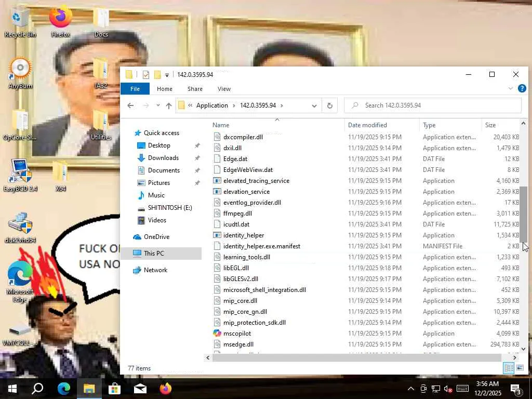Open the address bar history dropdown
Image resolution: width=532 pixels, height=399 pixels.
314,105
